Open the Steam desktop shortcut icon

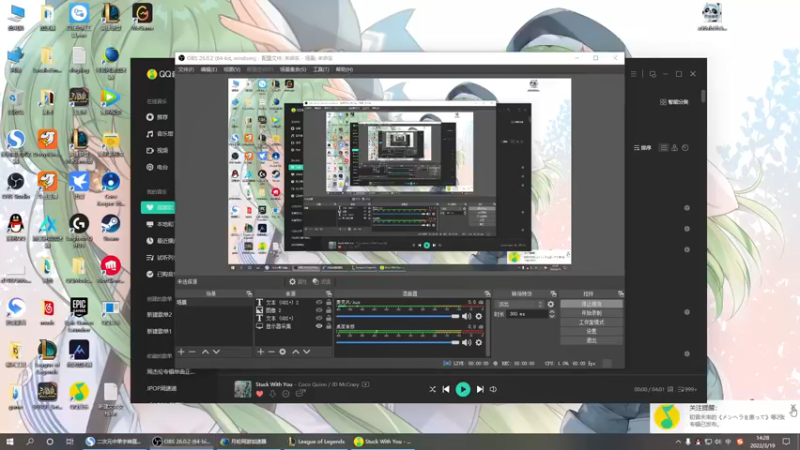(x=110, y=227)
